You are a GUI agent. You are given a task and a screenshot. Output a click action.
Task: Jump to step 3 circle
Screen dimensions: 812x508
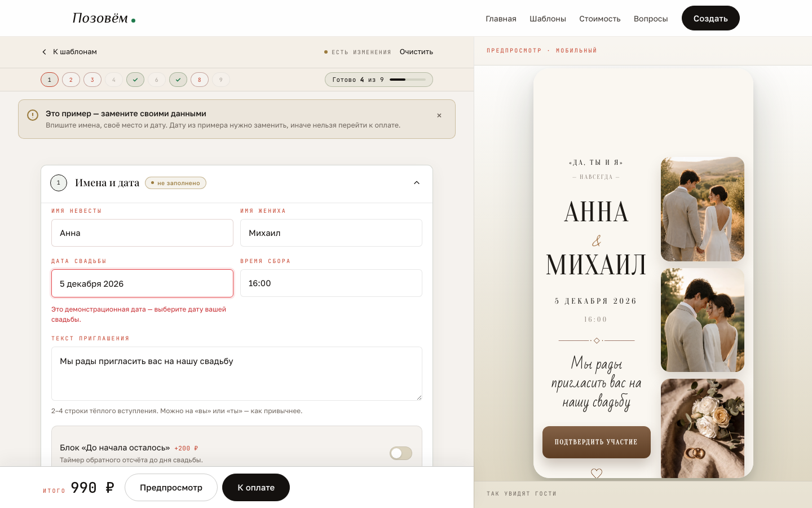[92, 80]
